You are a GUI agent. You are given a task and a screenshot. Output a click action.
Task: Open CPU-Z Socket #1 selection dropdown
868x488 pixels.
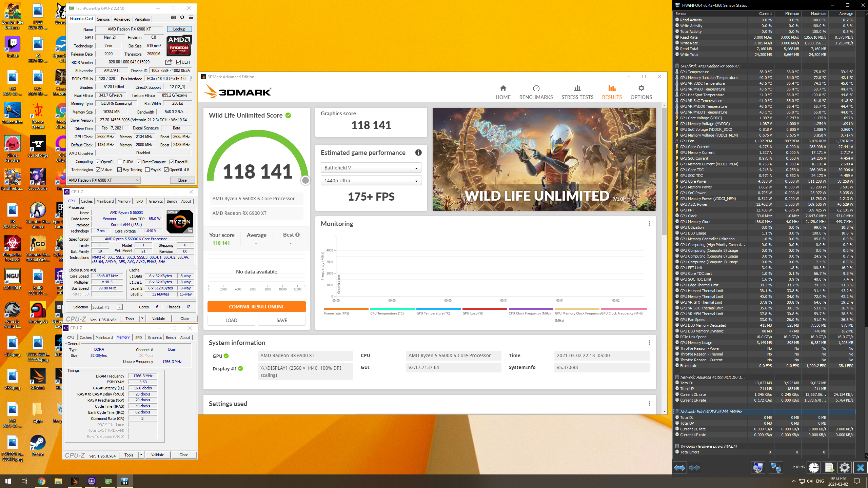click(107, 307)
